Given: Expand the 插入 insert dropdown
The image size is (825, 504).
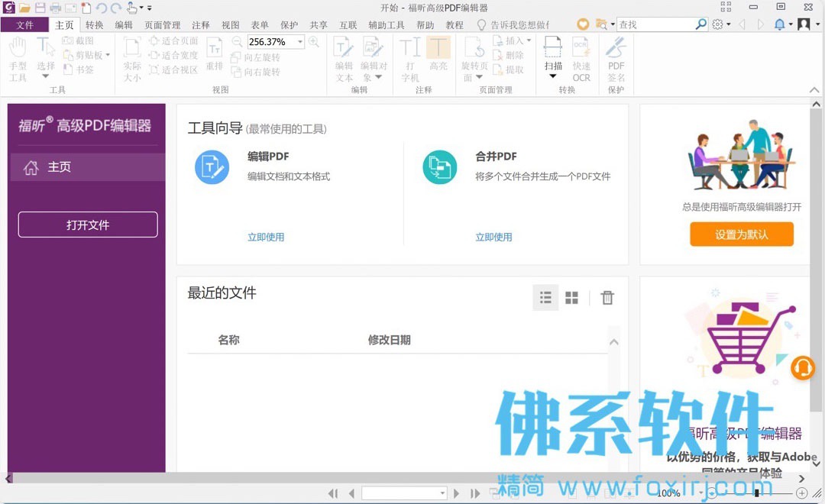Looking at the screenshot, I should (529, 40).
